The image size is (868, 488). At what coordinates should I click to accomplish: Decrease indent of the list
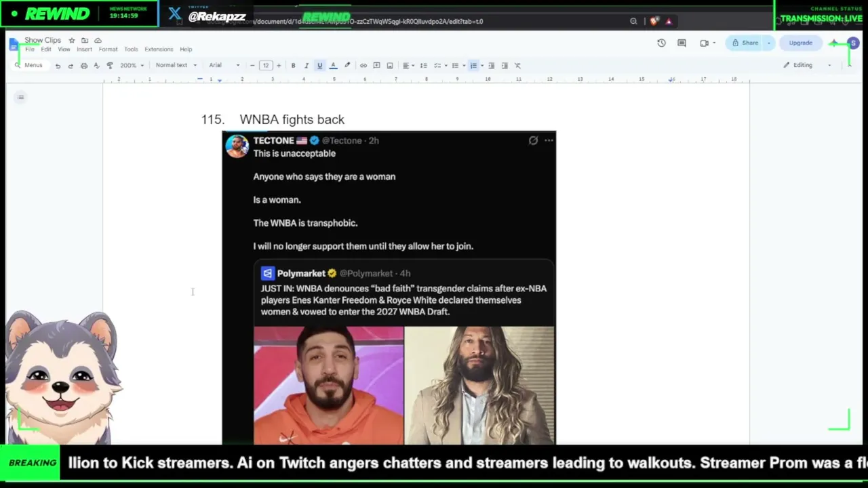pyautogui.click(x=492, y=66)
